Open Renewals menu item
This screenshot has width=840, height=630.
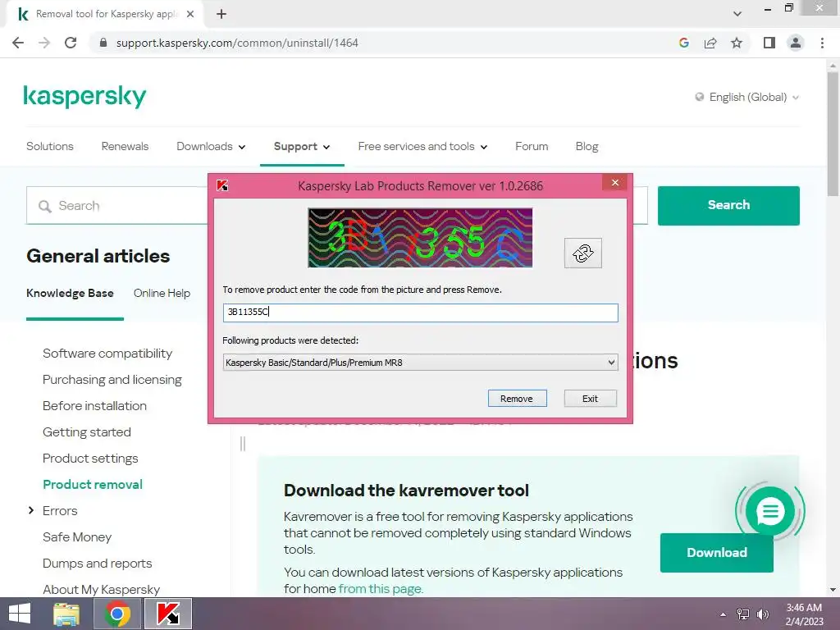point(125,146)
